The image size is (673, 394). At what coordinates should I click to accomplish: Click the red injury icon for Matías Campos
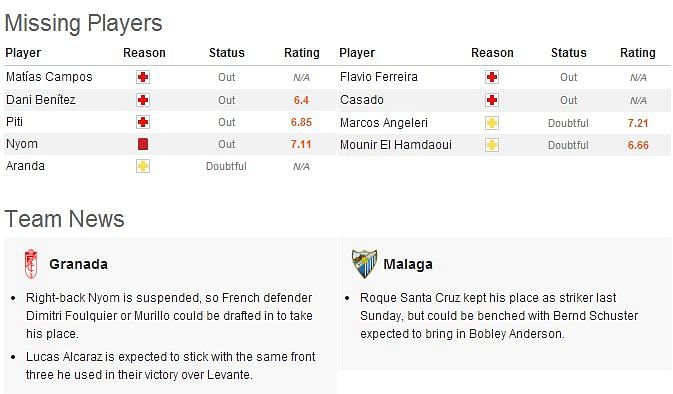coord(143,77)
